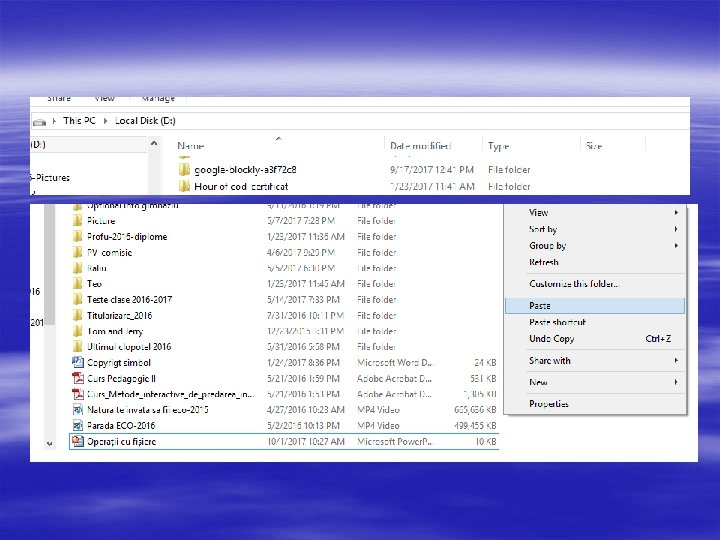Select the Profu-2016-diplome folder icon
Viewport: 720px width, 540px height.
[78, 237]
